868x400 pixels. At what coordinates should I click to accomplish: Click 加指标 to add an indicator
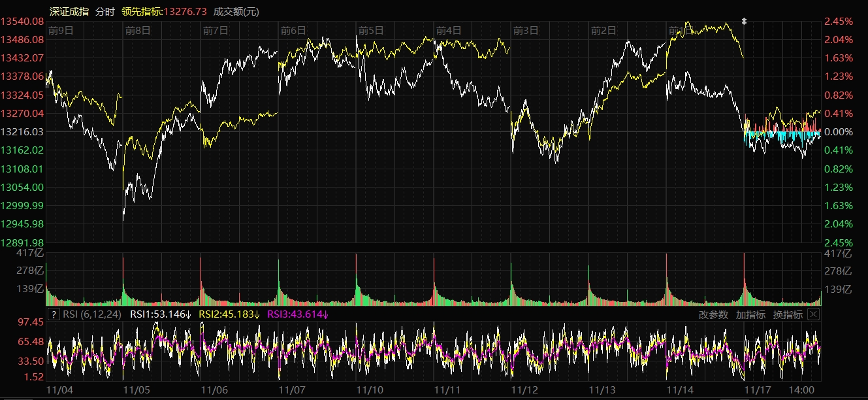pyautogui.click(x=750, y=314)
